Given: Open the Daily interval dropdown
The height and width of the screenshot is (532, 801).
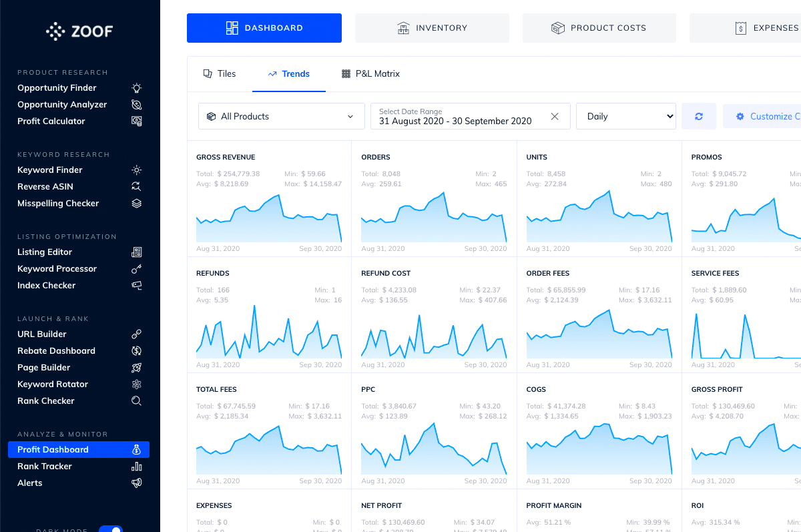Looking at the screenshot, I should tap(625, 116).
